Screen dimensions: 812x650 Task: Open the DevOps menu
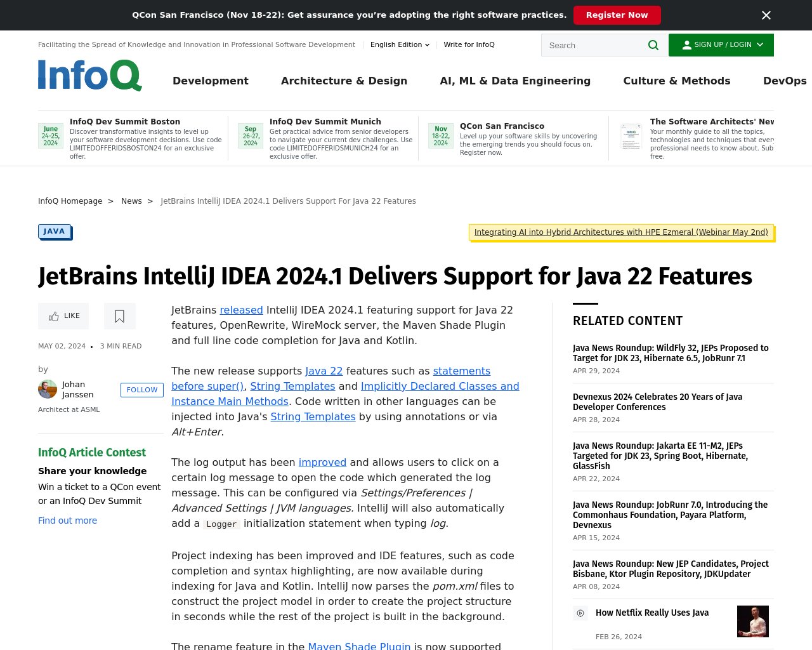coord(785,81)
